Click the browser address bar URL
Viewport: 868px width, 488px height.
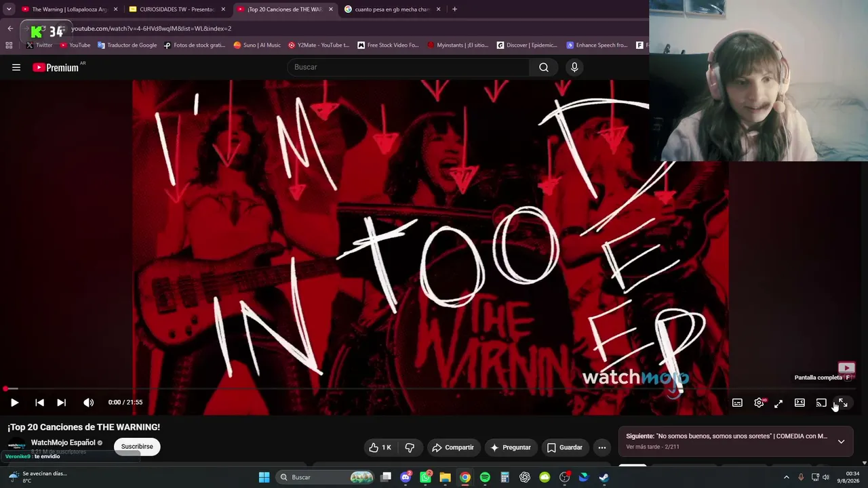pos(151,28)
